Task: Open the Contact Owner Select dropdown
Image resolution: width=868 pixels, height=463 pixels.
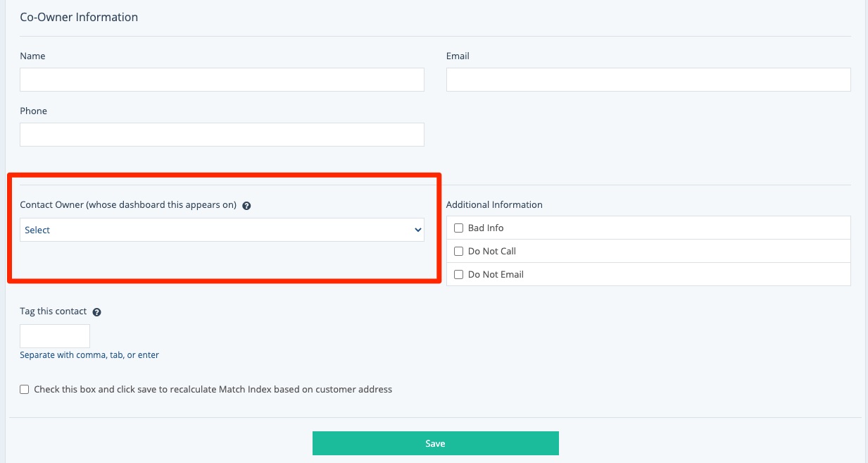Action: click(x=222, y=230)
